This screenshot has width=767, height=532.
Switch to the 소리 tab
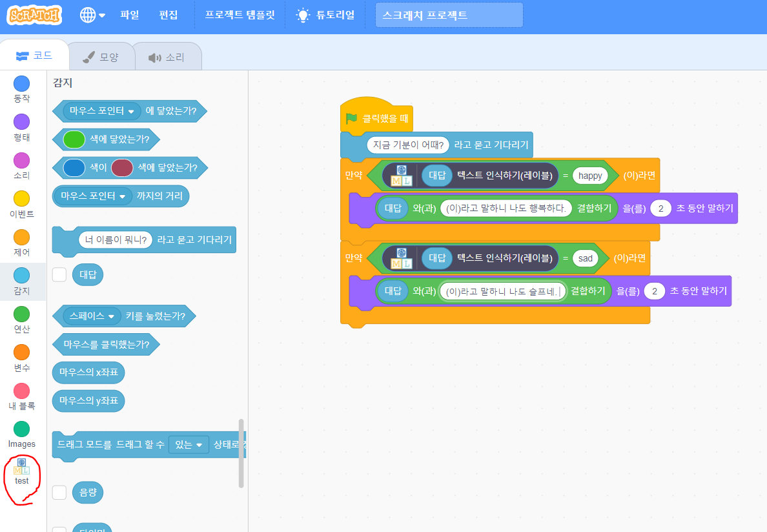pos(167,57)
